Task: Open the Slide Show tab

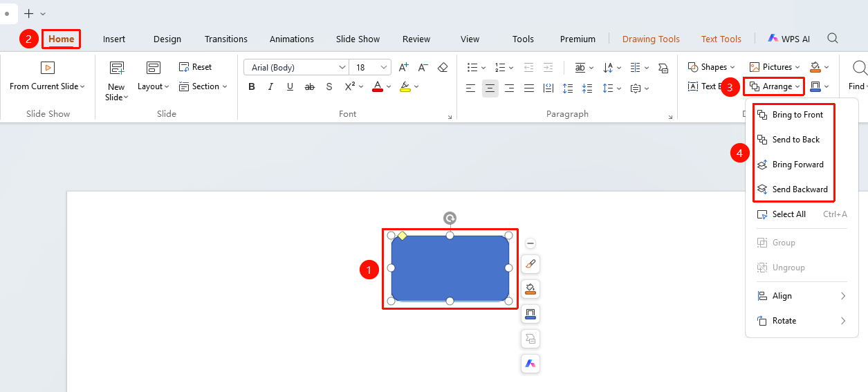Action: point(358,39)
